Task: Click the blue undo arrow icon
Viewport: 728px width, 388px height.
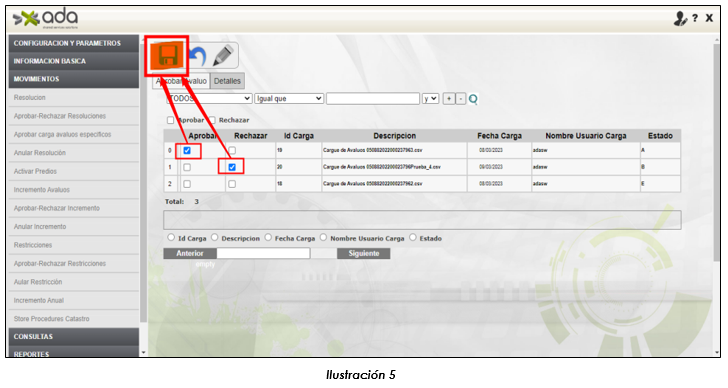Action: coord(198,56)
